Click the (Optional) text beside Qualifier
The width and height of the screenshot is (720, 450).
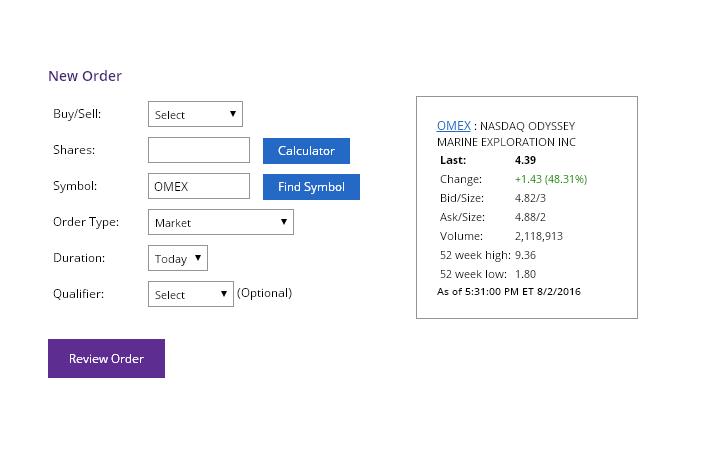coord(264,293)
